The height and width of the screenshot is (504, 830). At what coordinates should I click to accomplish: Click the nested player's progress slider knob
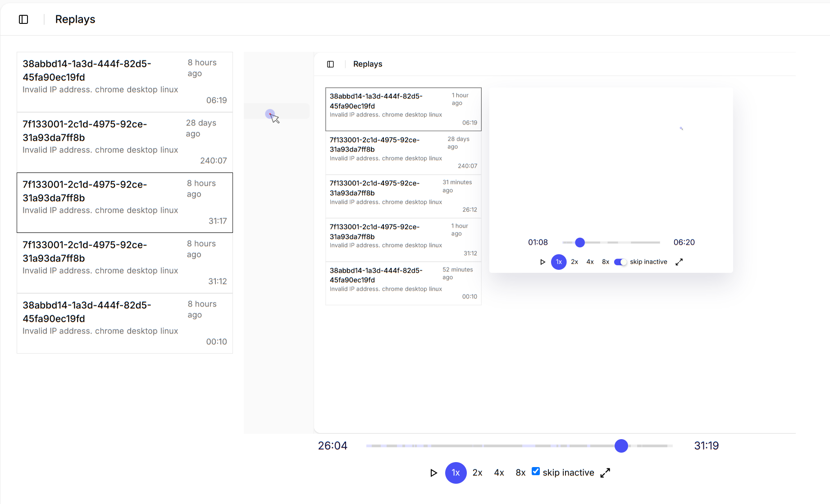580,243
